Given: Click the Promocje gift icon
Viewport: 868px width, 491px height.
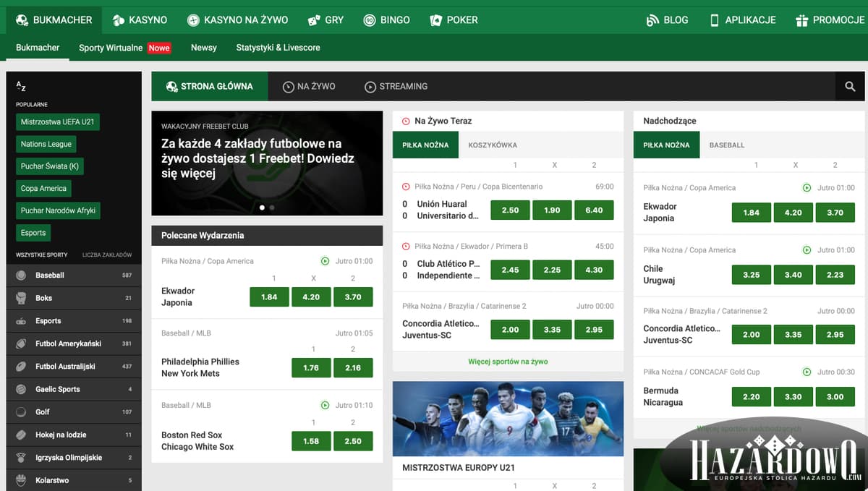Looking at the screenshot, I should (801, 20).
